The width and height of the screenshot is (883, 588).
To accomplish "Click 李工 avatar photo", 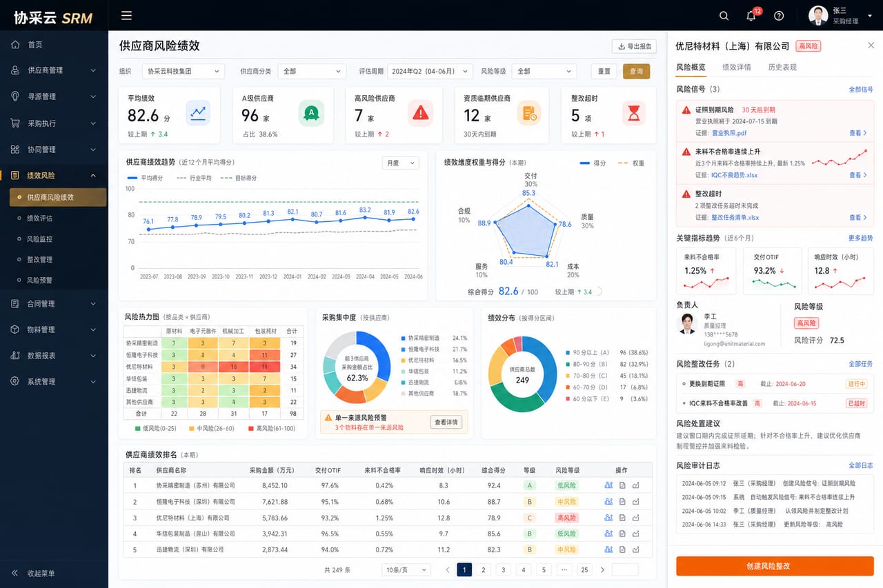I will (x=688, y=324).
